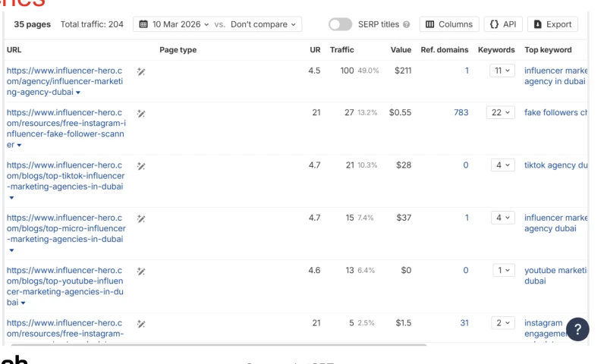
Task: Expand URL menu arrow for top-tiktok-influencer URL
Action: pyautogui.click(x=11, y=198)
